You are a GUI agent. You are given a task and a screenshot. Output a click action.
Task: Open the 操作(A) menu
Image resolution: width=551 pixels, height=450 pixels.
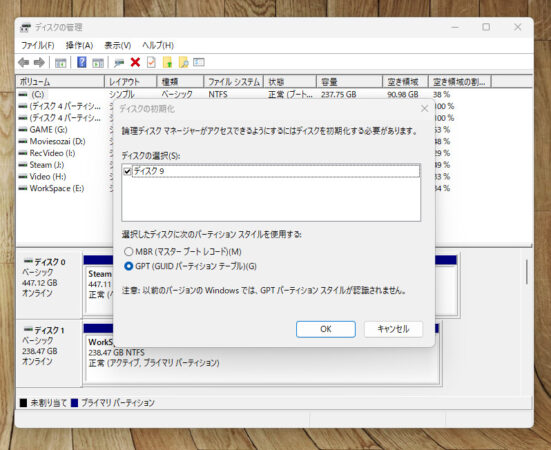(79, 45)
